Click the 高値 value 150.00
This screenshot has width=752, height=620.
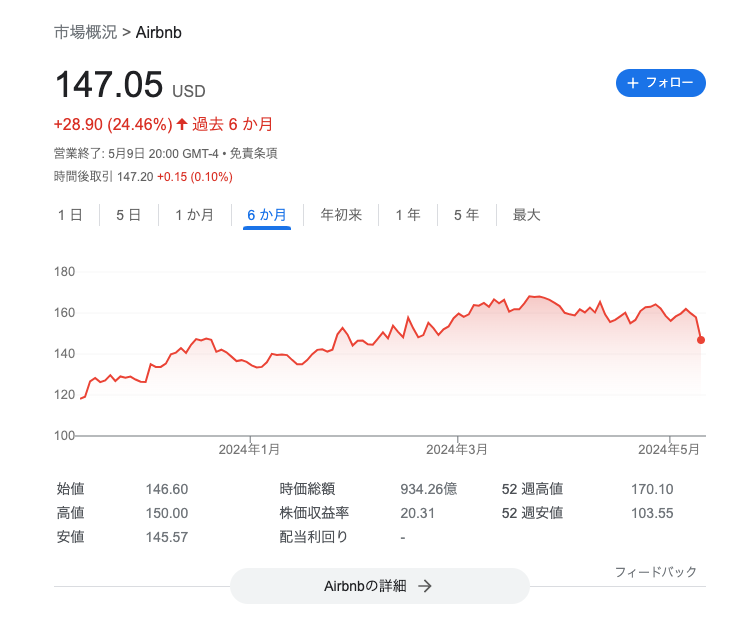tap(167, 513)
